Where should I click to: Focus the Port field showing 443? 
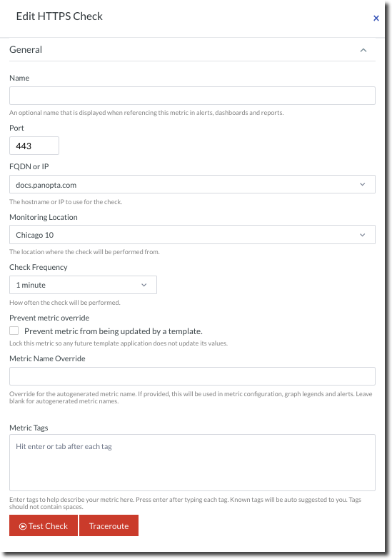pyautogui.click(x=34, y=146)
